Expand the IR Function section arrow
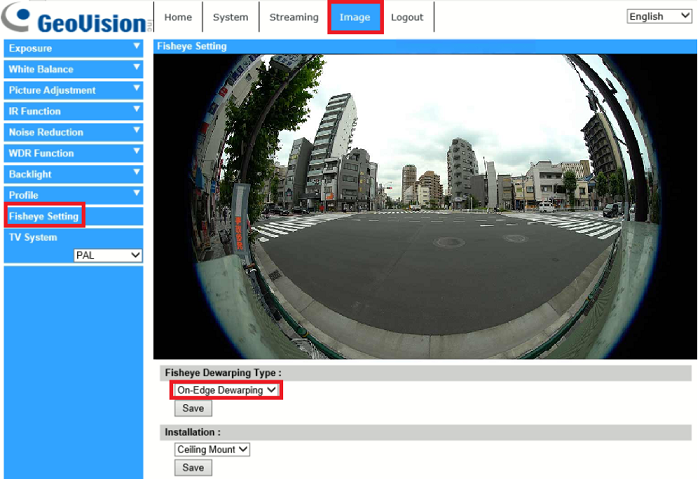This screenshot has width=700, height=479. point(137,109)
